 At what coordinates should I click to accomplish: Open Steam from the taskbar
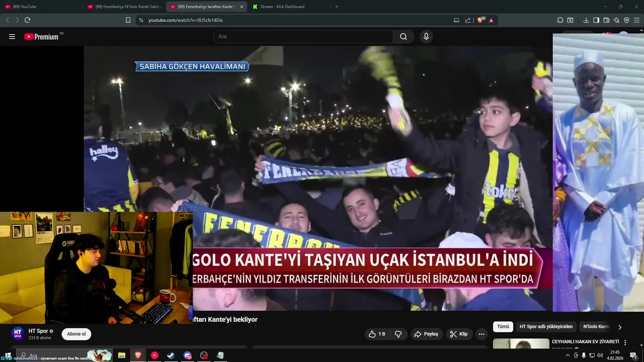[171, 355]
